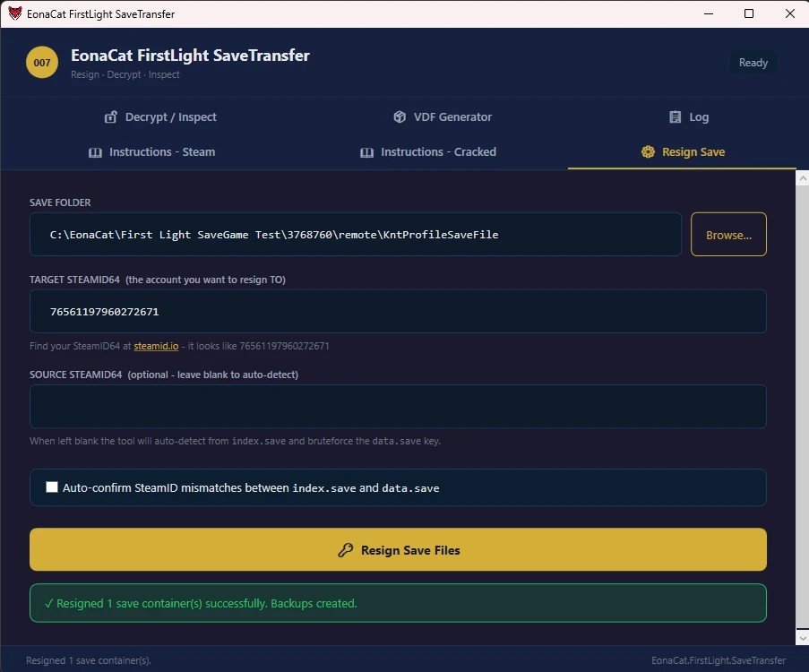This screenshot has height=672, width=809.
Task: Open the Decrypt / Inspect tab
Action: tap(160, 117)
